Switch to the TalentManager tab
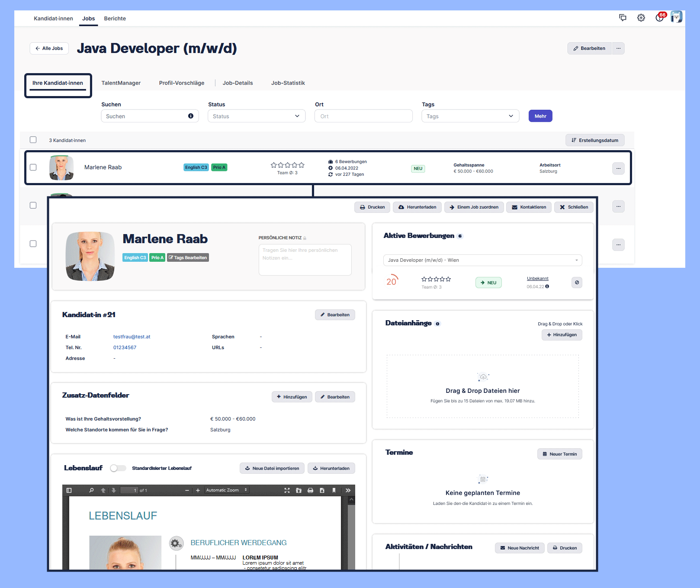The width and height of the screenshot is (700, 588). point(121,83)
